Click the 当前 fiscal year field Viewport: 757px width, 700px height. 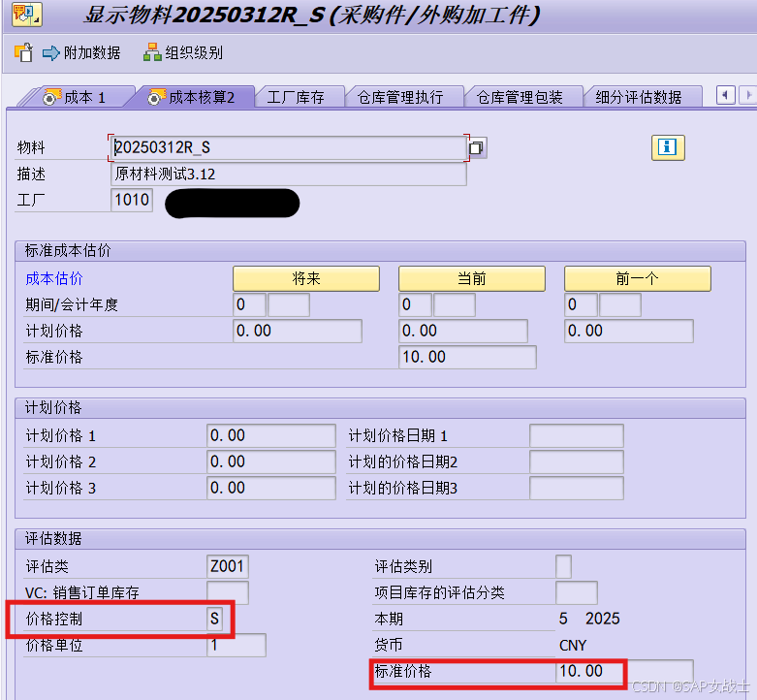455,304
